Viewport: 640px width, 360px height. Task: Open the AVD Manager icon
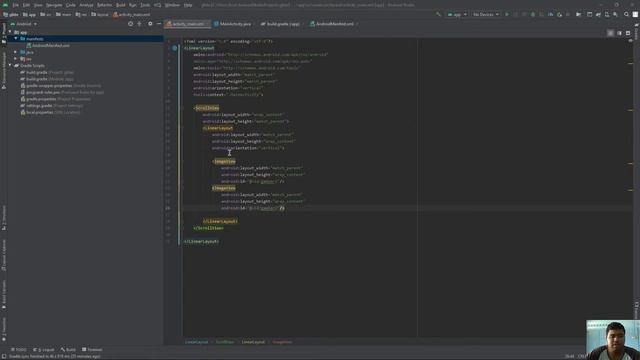pos(607,14)
